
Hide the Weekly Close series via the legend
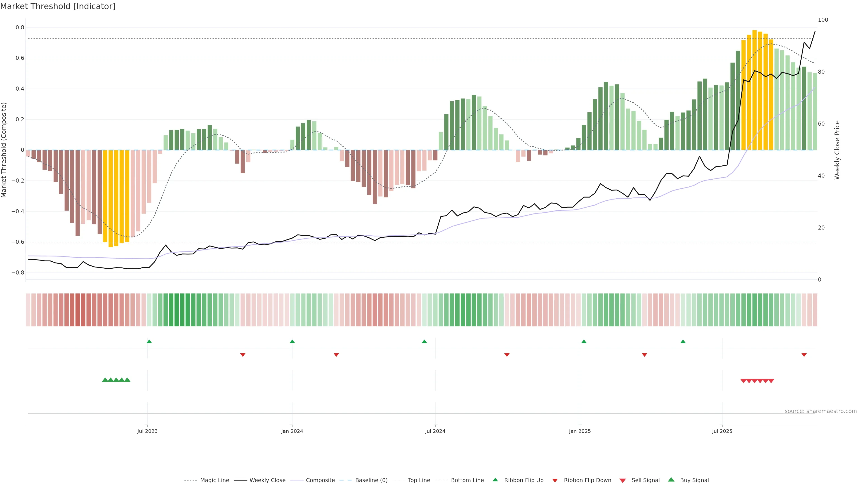[267, 480]
